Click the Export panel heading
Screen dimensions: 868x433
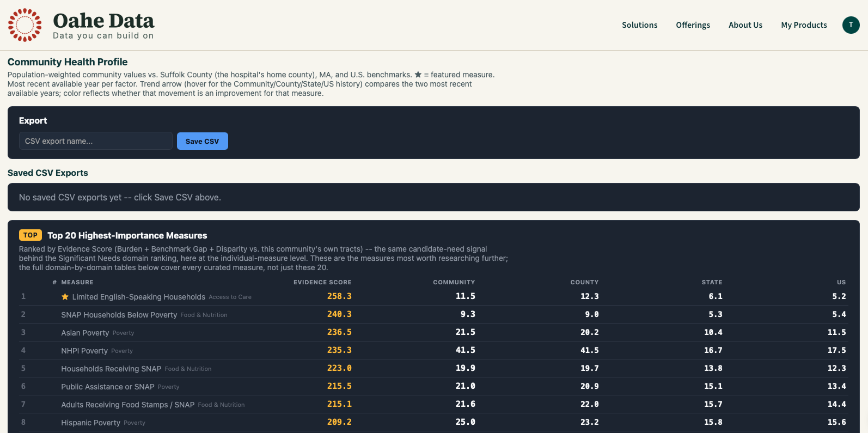(x=33, y=120)
